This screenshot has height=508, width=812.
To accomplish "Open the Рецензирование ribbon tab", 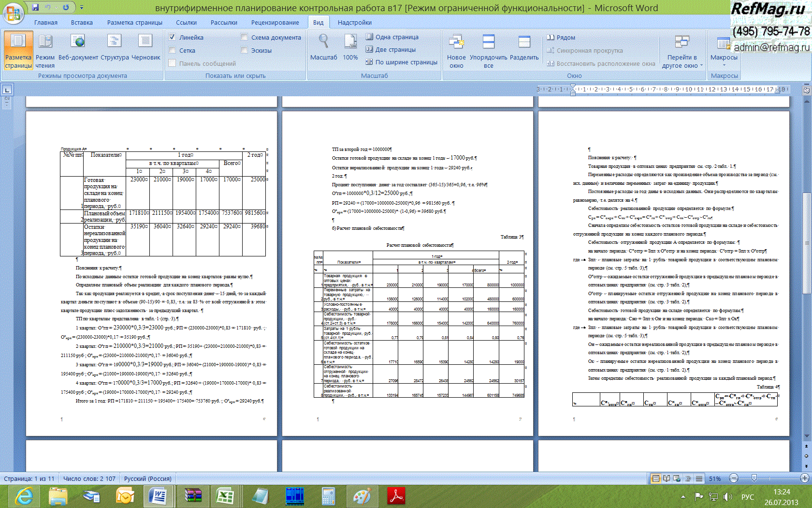I will click(x=275, y=22).
